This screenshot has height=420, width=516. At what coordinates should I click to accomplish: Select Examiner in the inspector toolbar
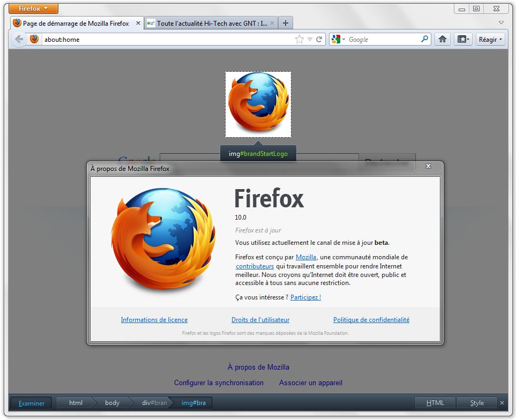(x=31, y=403)
